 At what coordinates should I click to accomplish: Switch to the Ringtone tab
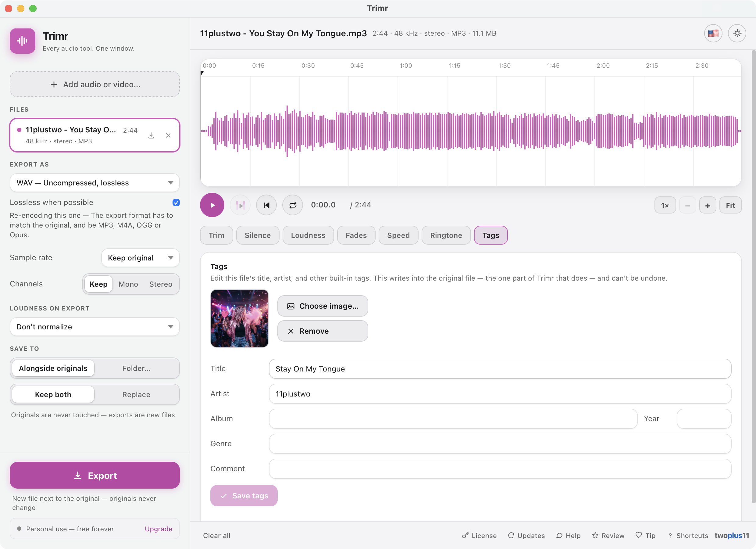pos(446,235)
